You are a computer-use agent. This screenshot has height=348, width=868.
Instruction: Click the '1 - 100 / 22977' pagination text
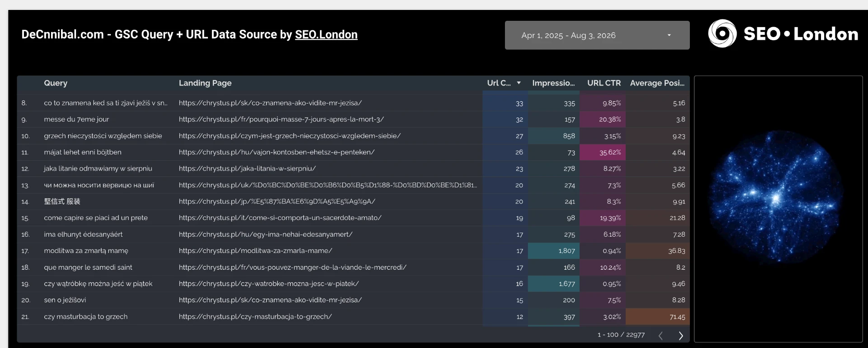(621, 335)
